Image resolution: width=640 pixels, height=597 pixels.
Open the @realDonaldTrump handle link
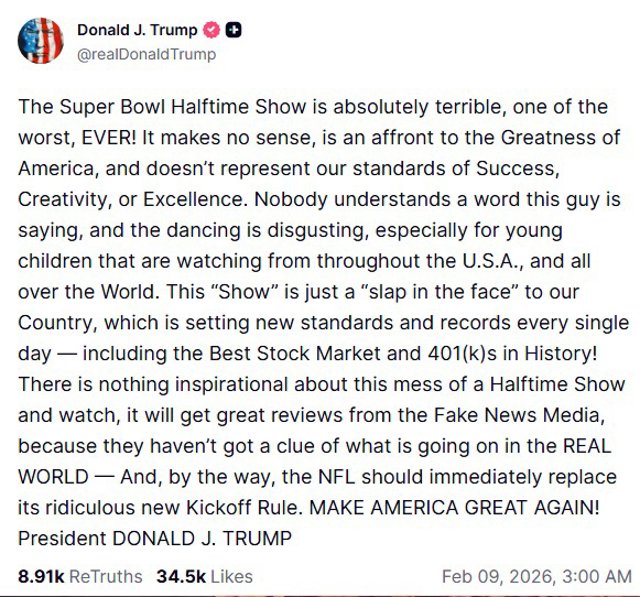coord(146,54)
